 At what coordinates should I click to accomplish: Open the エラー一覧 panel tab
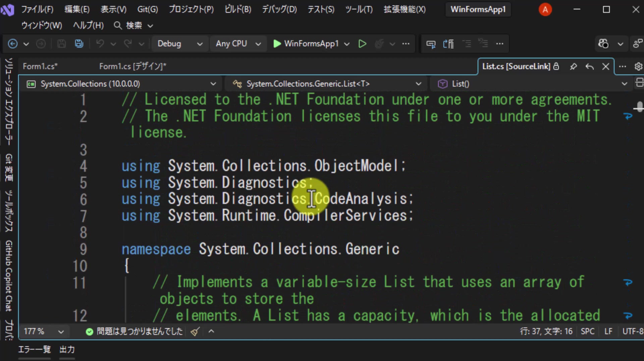coord(34,350)
